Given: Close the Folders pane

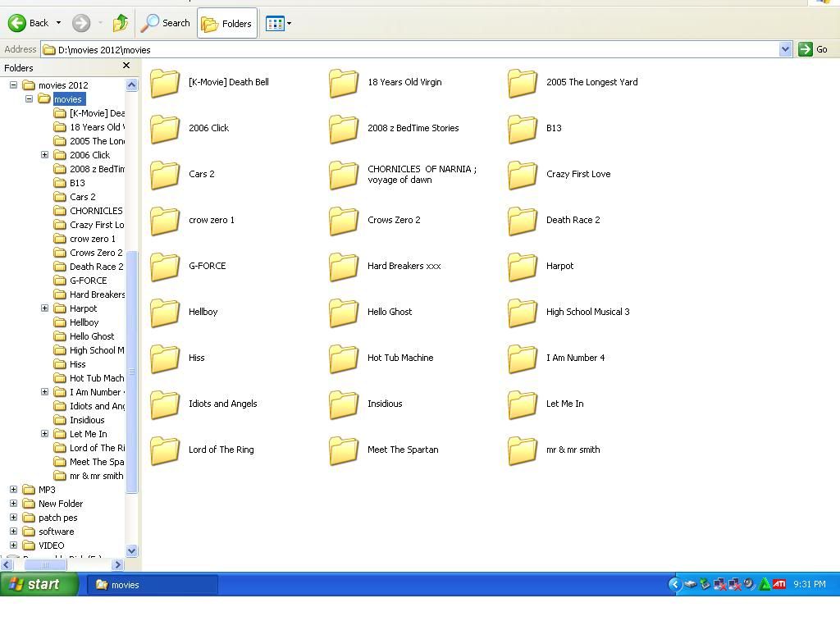Looking at the screenshot, I should (126, 66).
